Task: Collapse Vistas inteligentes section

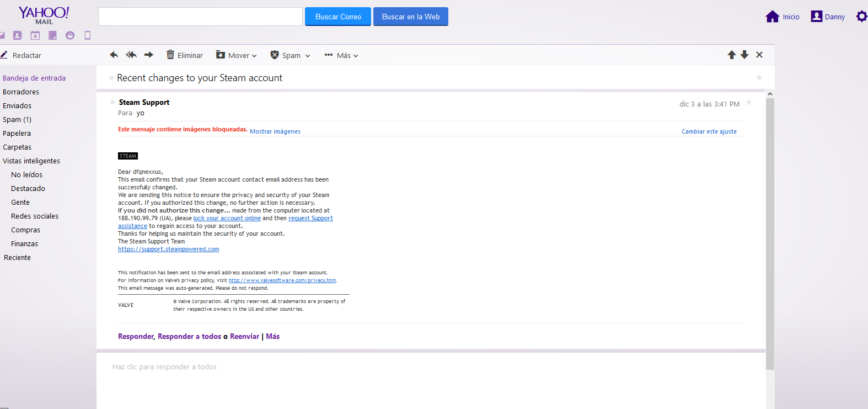Action: (31, 161)
